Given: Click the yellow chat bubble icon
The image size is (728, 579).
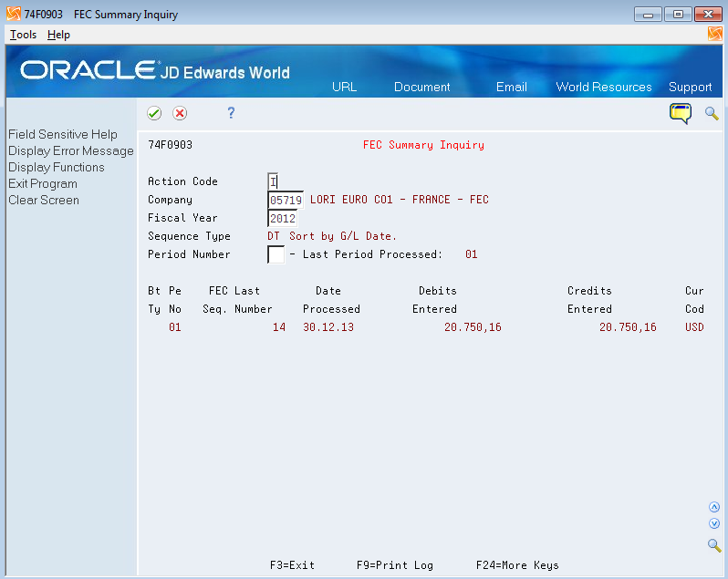Looking at the screenshot, I should point(681,114).
